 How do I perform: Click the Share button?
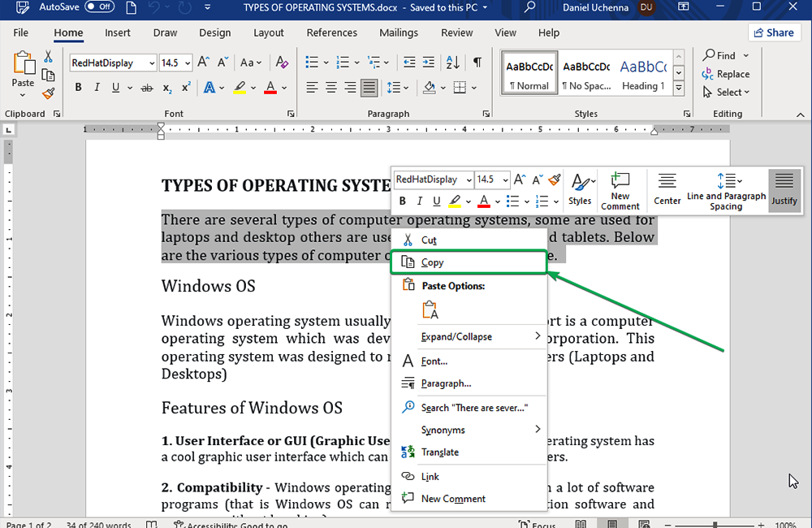772,32
